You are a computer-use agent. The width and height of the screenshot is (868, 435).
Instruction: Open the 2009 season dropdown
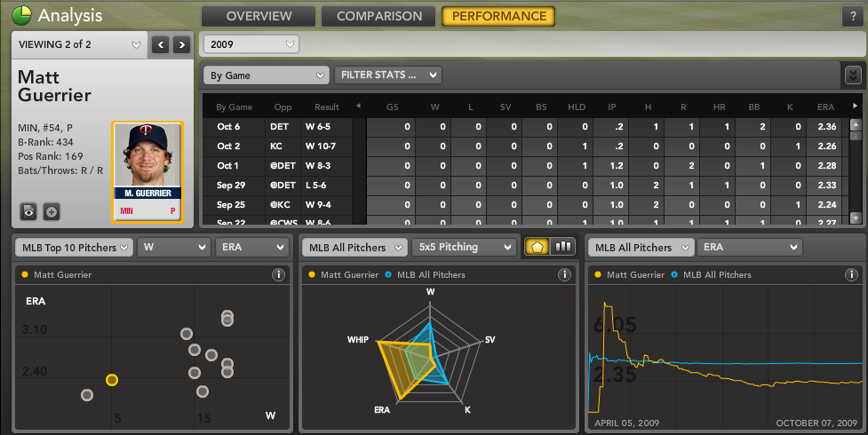point(251,43)
